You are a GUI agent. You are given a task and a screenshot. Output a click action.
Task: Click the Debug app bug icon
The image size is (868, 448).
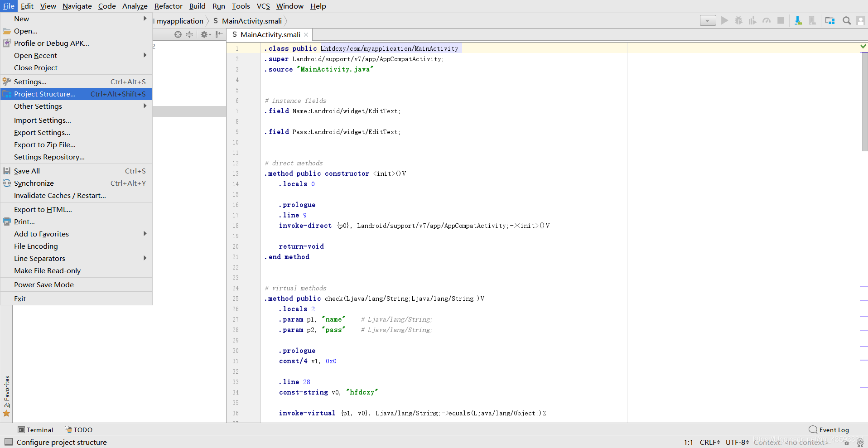coord(738,20)
